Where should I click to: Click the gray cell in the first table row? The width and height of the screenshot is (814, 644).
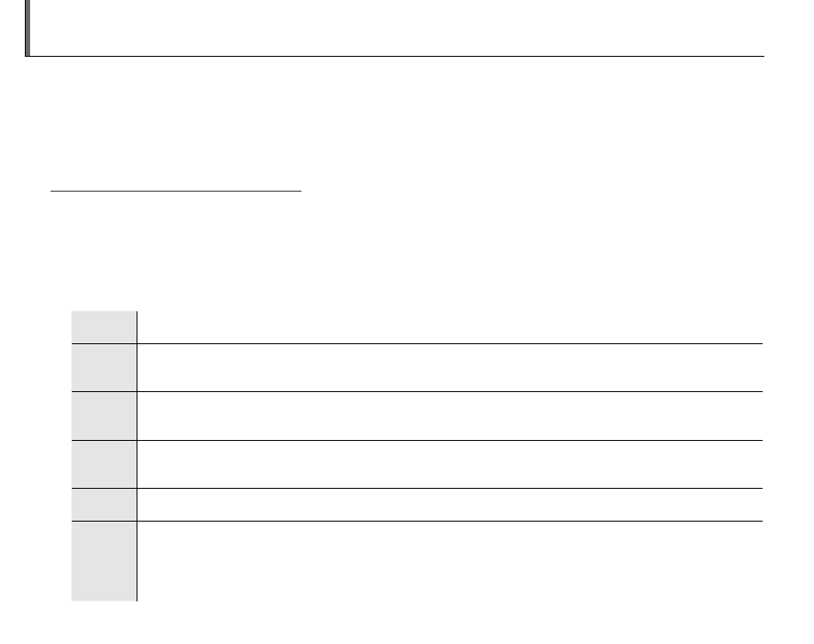pyautogui.click(x=105, y=326)
